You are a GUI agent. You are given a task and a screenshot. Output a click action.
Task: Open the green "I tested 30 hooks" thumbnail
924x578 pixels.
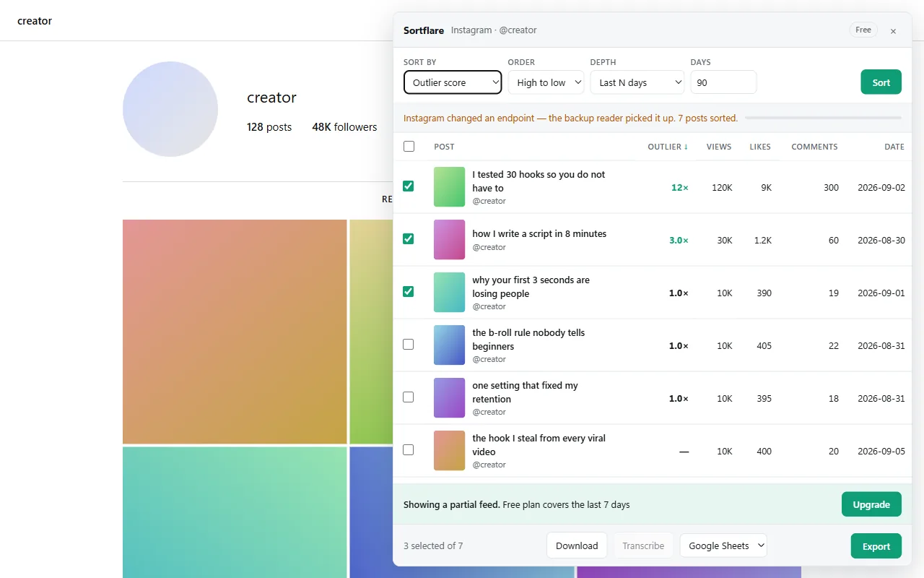[449, 187]
